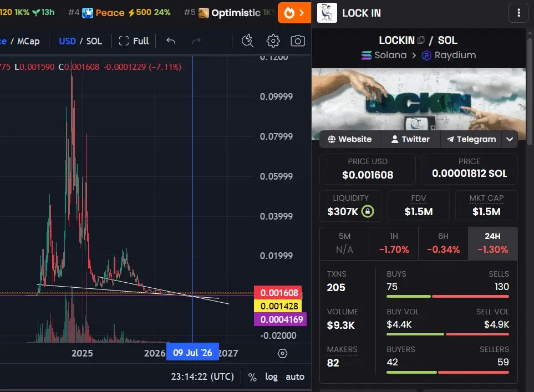Click the BUYS count 75
This screenshot has height=392, width=534.
coord(392,287)
